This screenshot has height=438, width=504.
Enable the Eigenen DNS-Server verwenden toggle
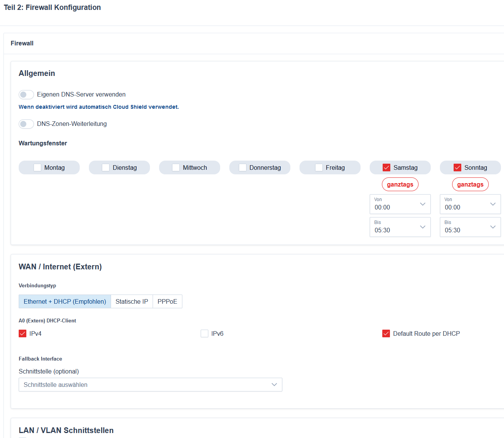(x=26, y=94)
